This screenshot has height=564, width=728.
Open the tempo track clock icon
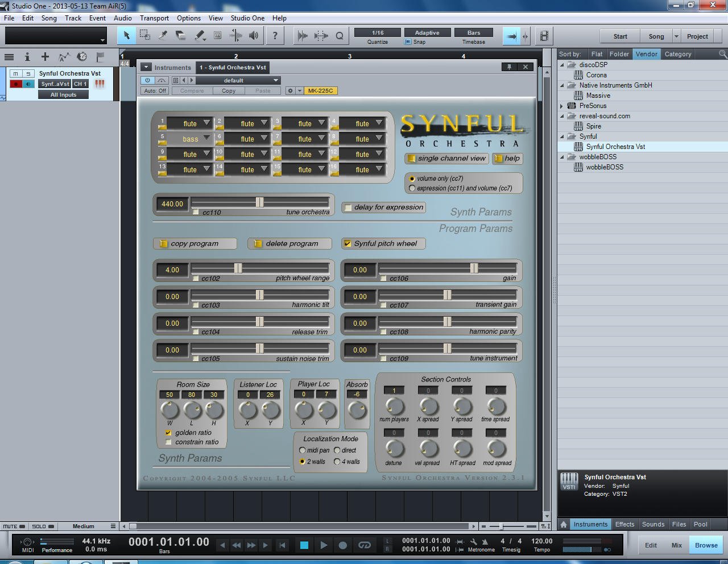tap(82, 57)
